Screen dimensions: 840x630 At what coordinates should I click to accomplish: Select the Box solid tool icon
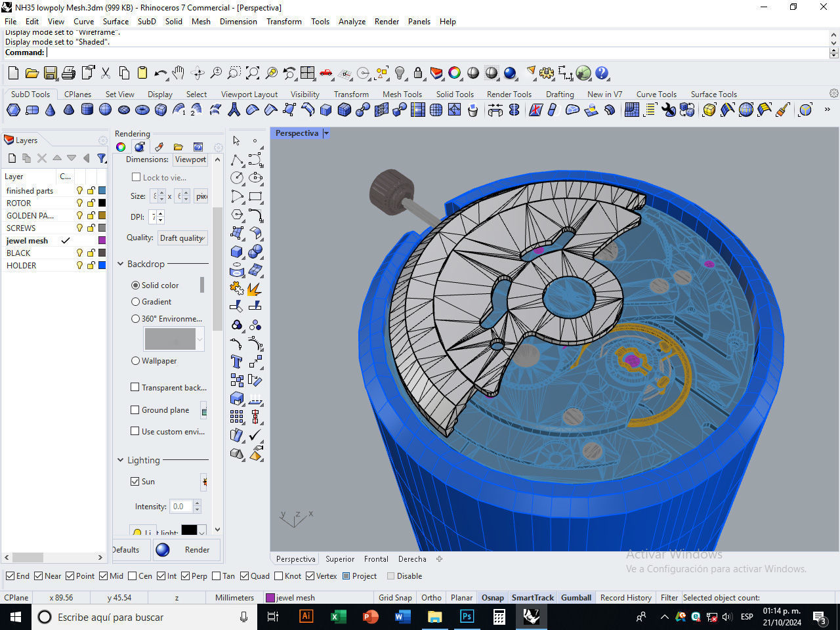[x=237, y=251]
